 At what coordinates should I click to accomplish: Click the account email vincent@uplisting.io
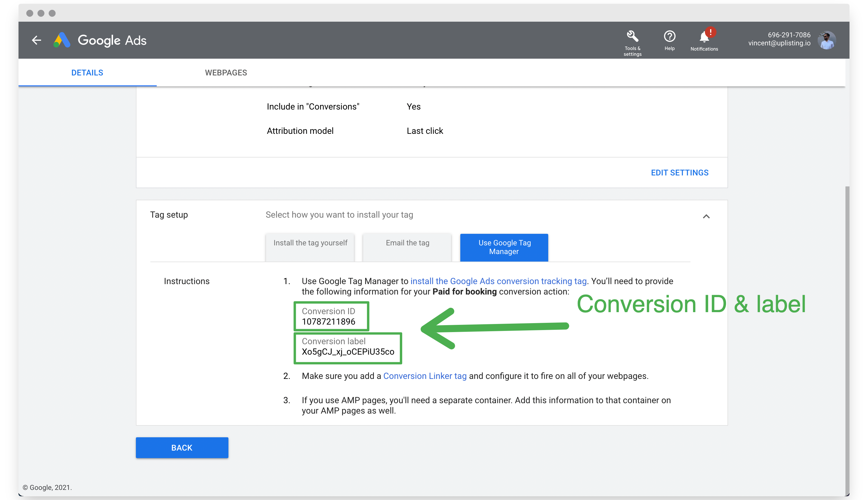(780, 43)
